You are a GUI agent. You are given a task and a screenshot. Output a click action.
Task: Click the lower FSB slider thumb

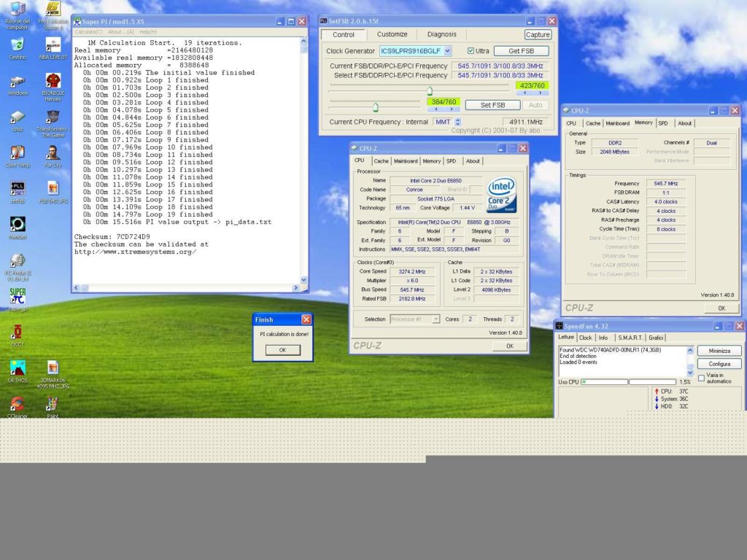point(376,107)
